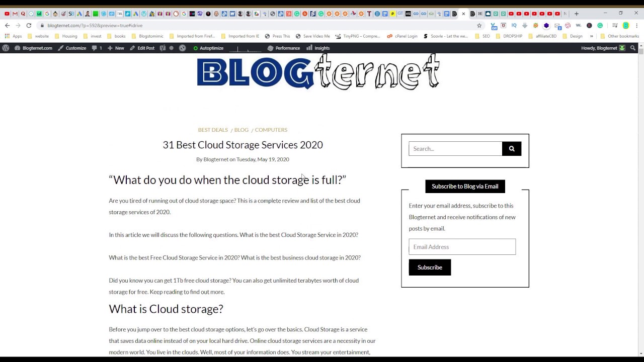The height and width of the screenshot is (362, 644).
Task: Open the Imported from IE folder
Action: (x=240, y=36)
